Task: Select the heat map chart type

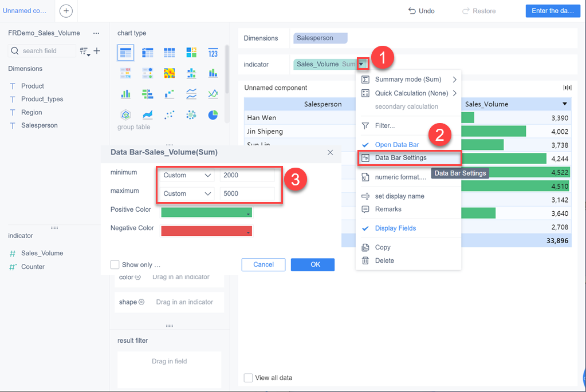Action: coord(170,73)
